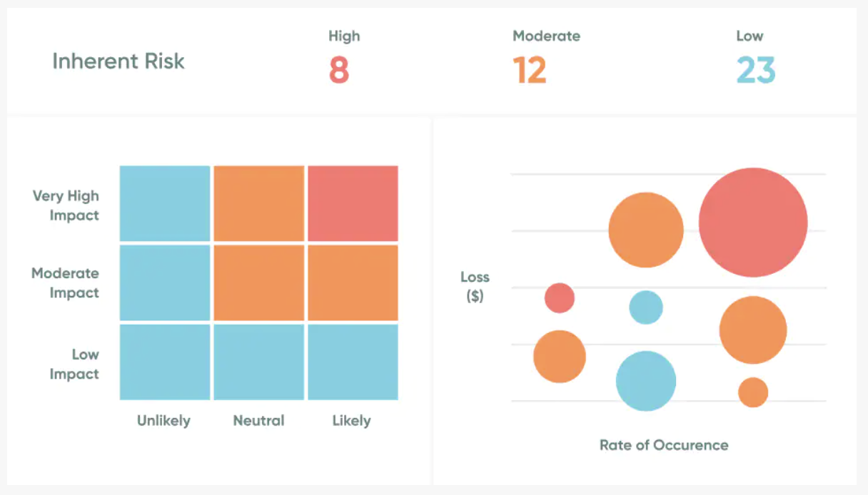The image size is (868, 495).
Task: Select the red Very High Impact, Likely cell
Action: (353, 203)
